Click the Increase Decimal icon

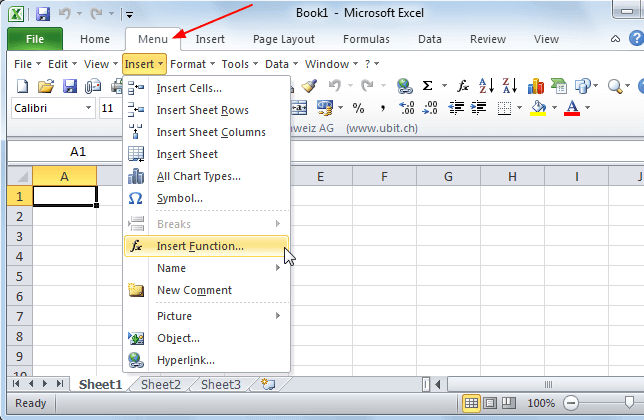point(407,108)
